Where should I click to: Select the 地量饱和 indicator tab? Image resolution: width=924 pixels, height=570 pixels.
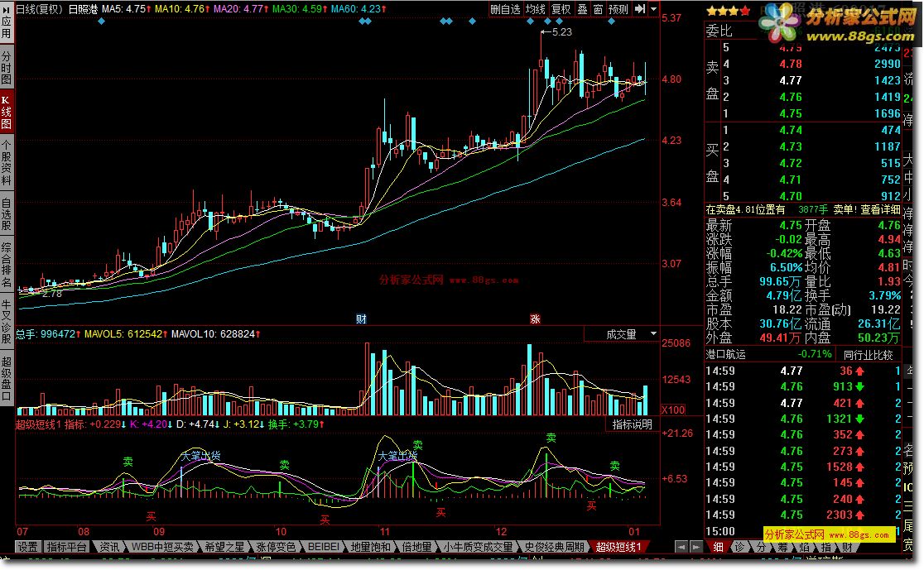371,547
